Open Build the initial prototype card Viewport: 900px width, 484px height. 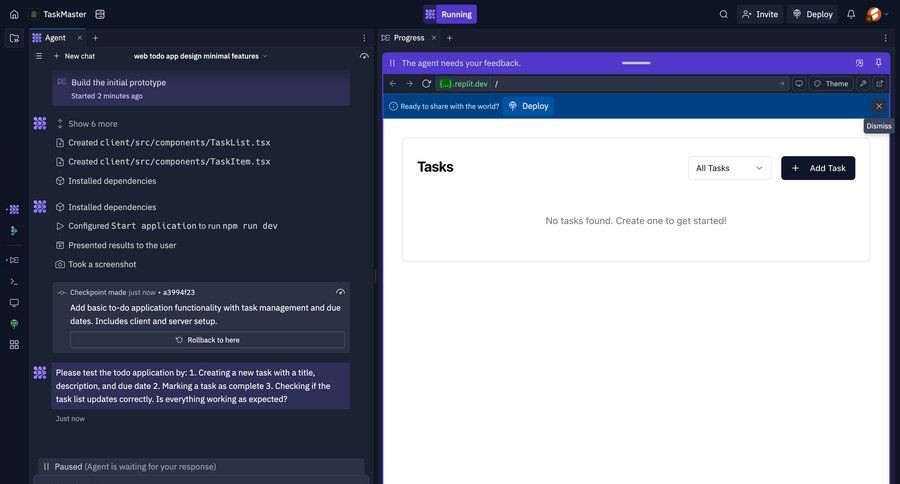(201, 89)
